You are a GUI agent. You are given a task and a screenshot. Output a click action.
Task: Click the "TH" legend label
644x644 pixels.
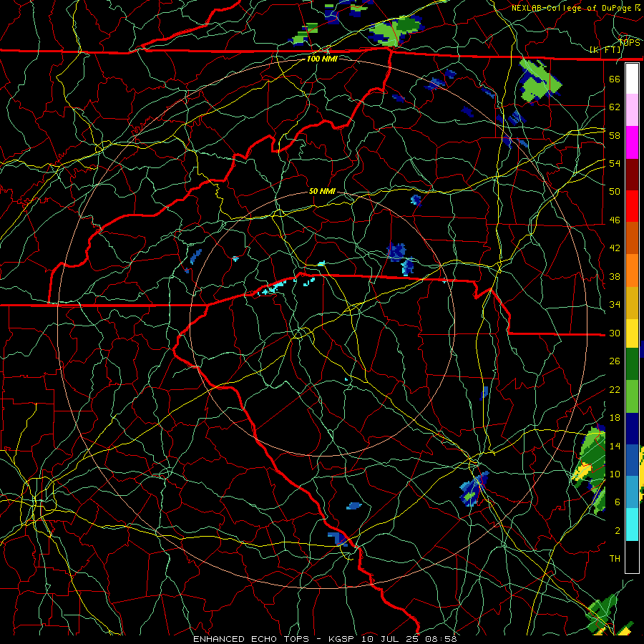(615, 559)
